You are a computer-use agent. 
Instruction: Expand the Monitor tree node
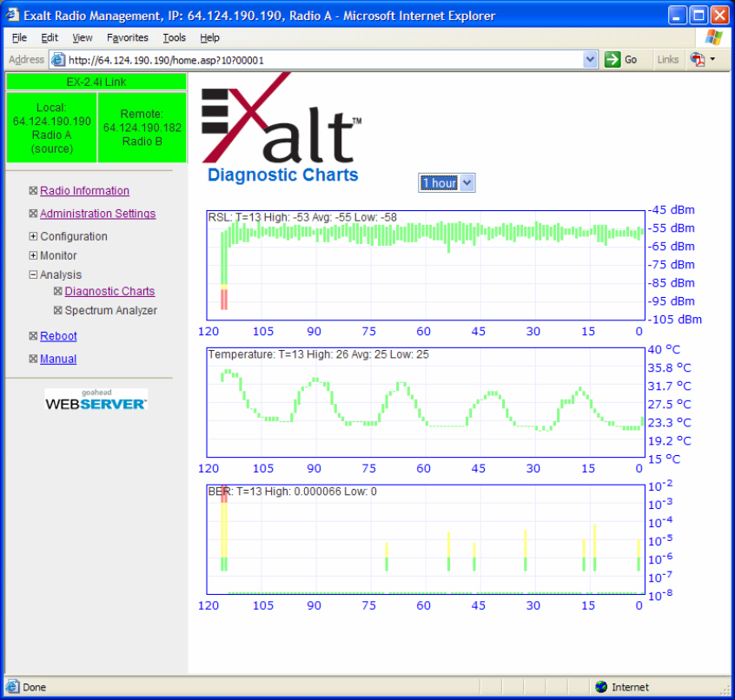[x=33, y=255]
